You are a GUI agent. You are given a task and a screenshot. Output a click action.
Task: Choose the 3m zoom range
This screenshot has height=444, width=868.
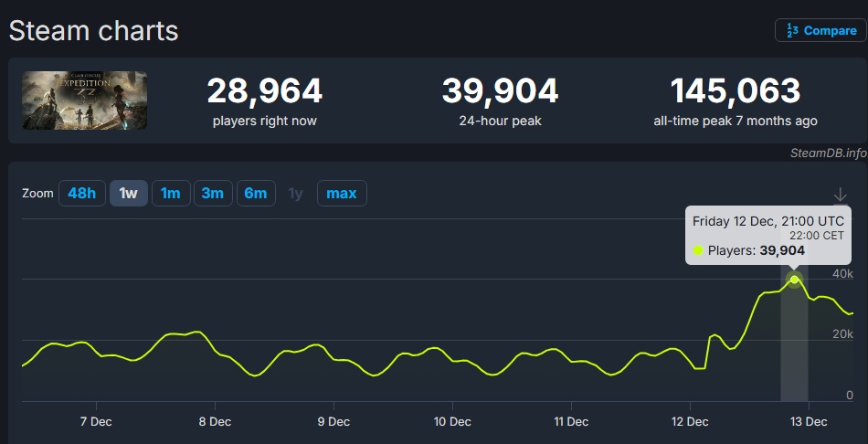pyautogui.click(x=213, y=194)
